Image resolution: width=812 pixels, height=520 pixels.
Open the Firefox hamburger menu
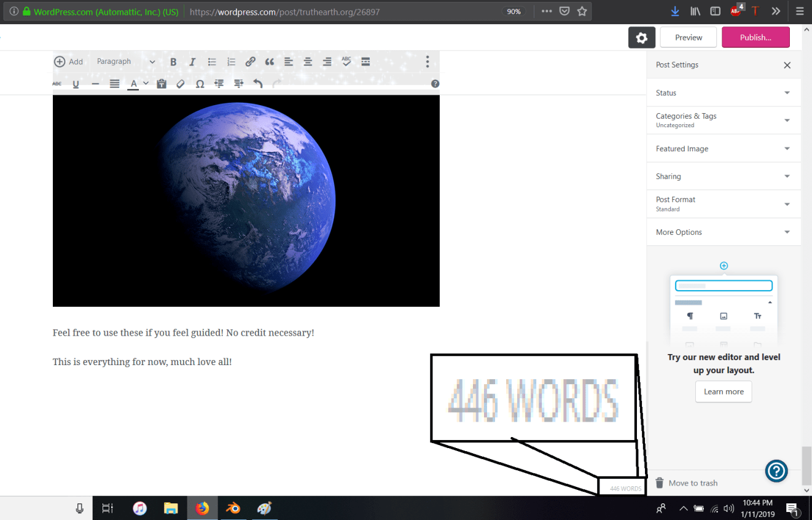[x=799, y=10]
